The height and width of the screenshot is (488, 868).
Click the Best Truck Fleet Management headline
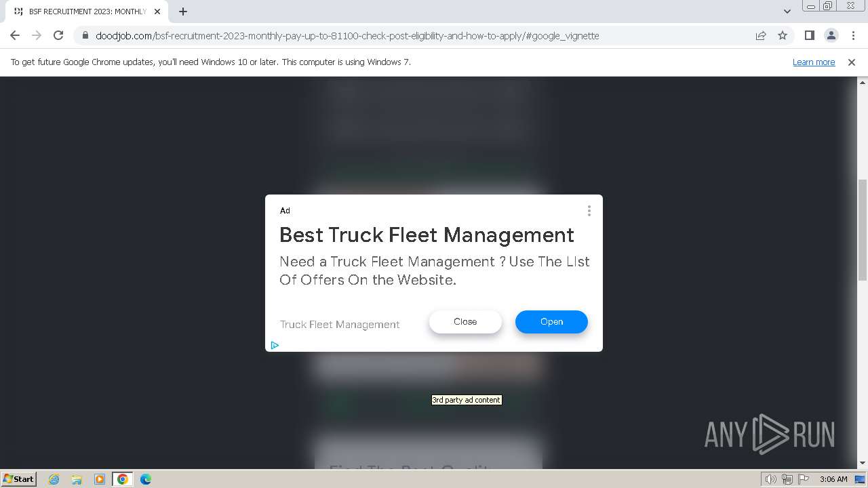click(x=427, y=235)
